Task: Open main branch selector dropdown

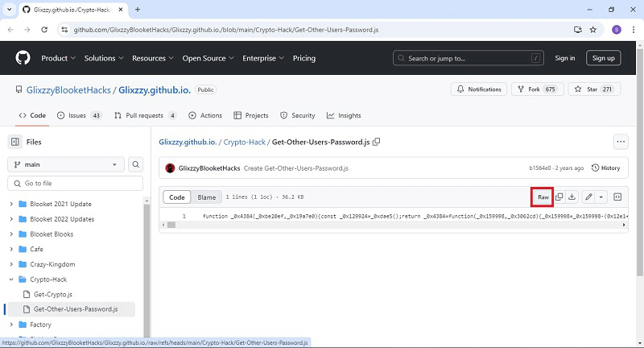Action: click(66, 164)
